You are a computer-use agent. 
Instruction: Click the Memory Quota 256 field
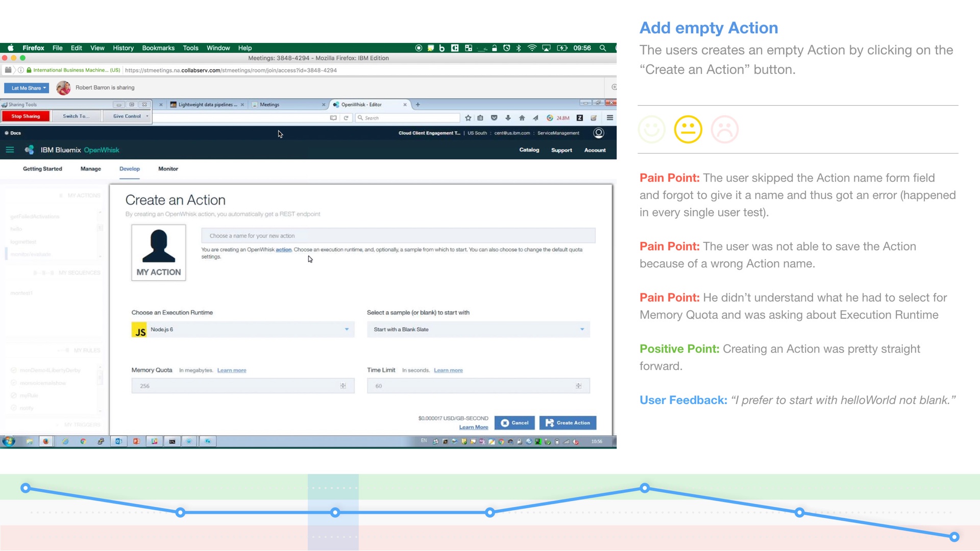[x=243, y=386]
